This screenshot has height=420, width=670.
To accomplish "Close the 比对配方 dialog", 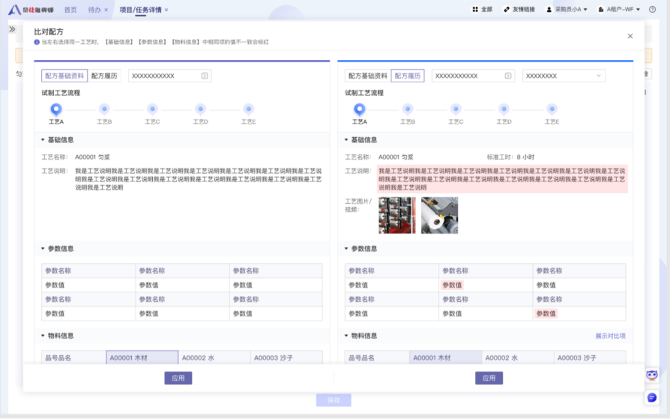I will point(630,36).
